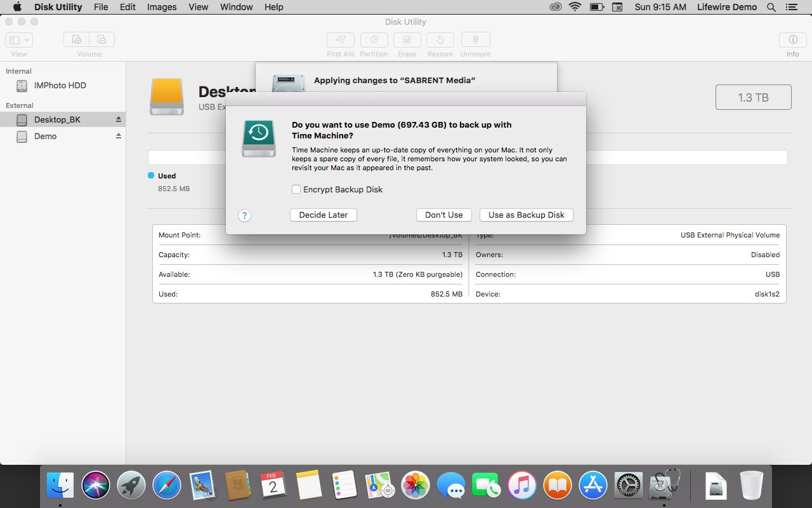The height and width of the screenshot is (508, 812).
Task: Click the disk usage bar
Action: pyautogui.click(x=468, y=157)
